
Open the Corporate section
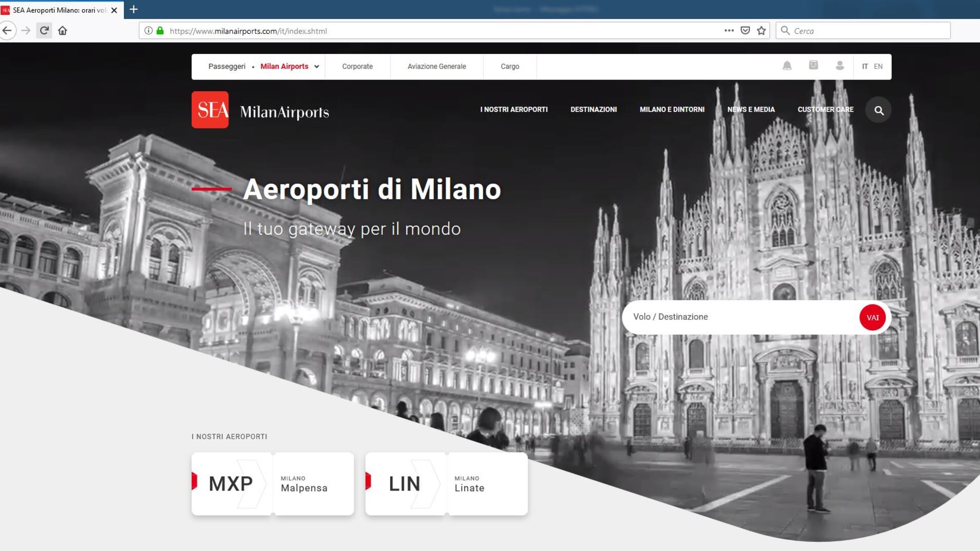(357, 66)
